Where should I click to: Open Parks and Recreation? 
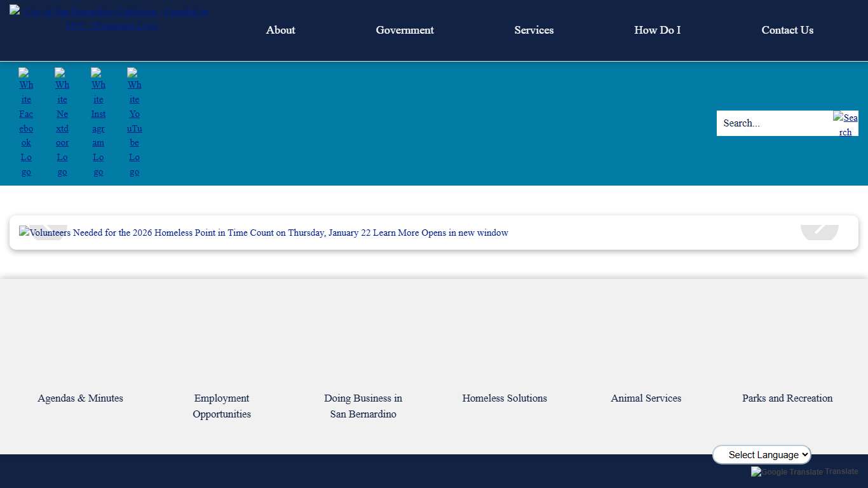(x=787, y=398)
